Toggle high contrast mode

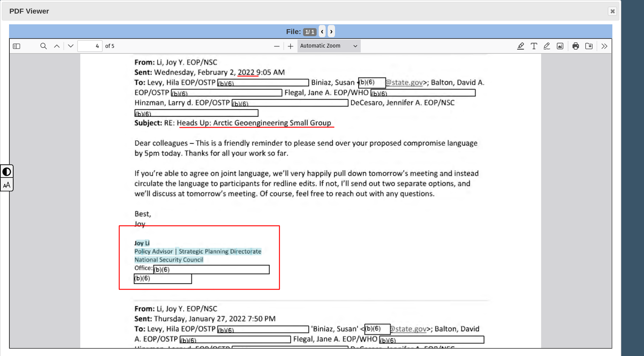pyautogui.click(x=7, y=172)
